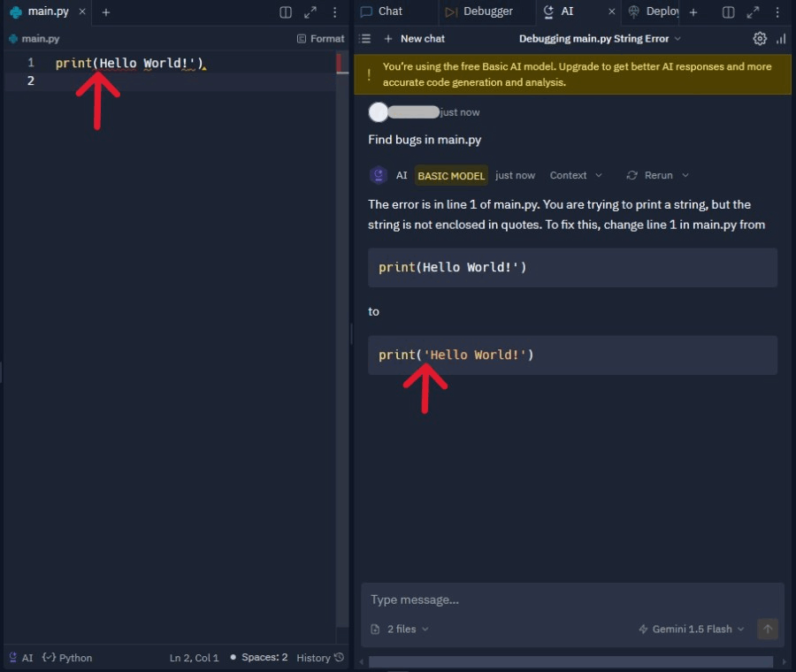Viewport: 796px width, 672px height.
Task: Click the original code block print(Hello World!')
Action: click(x=572, y=268)
